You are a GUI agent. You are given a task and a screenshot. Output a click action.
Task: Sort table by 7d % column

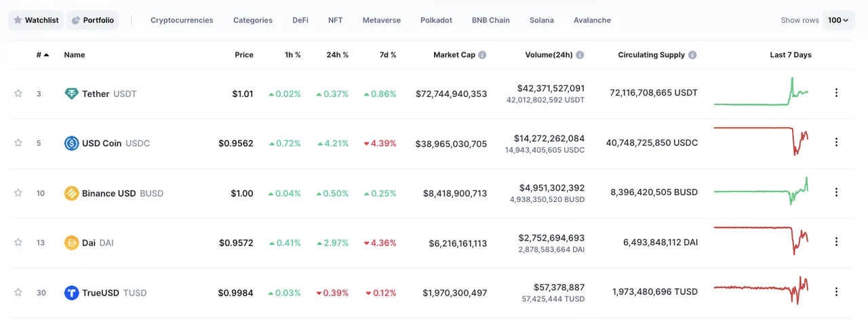click(388, 55)
